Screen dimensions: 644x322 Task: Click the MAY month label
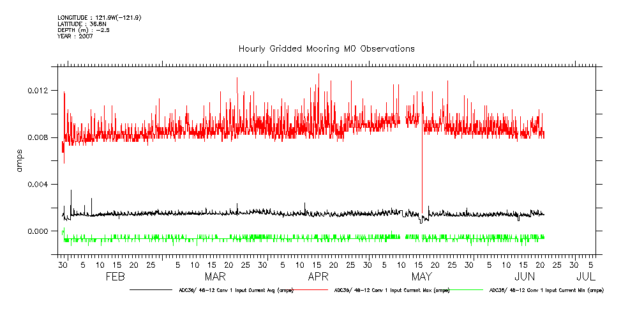tap(421, 277)
